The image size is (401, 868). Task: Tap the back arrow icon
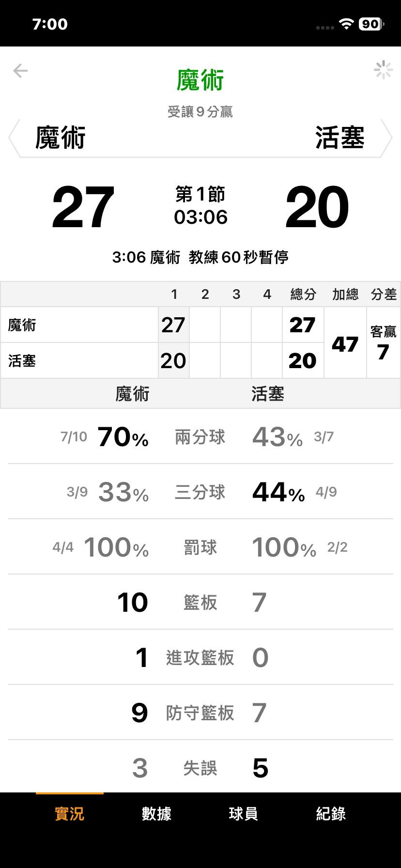(x=20, y=71)
